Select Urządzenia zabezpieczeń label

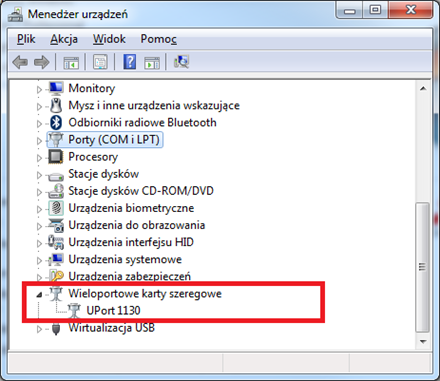130,276
